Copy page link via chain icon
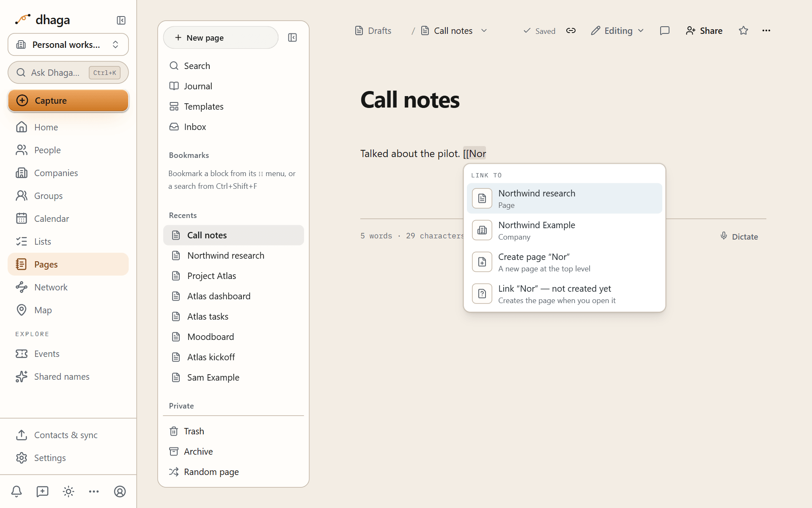This screenshot has height=508, width=812. pos(571,30)
